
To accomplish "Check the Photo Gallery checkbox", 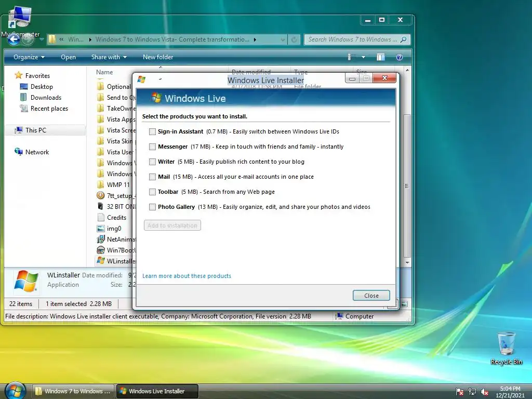I will click(152, 207).
